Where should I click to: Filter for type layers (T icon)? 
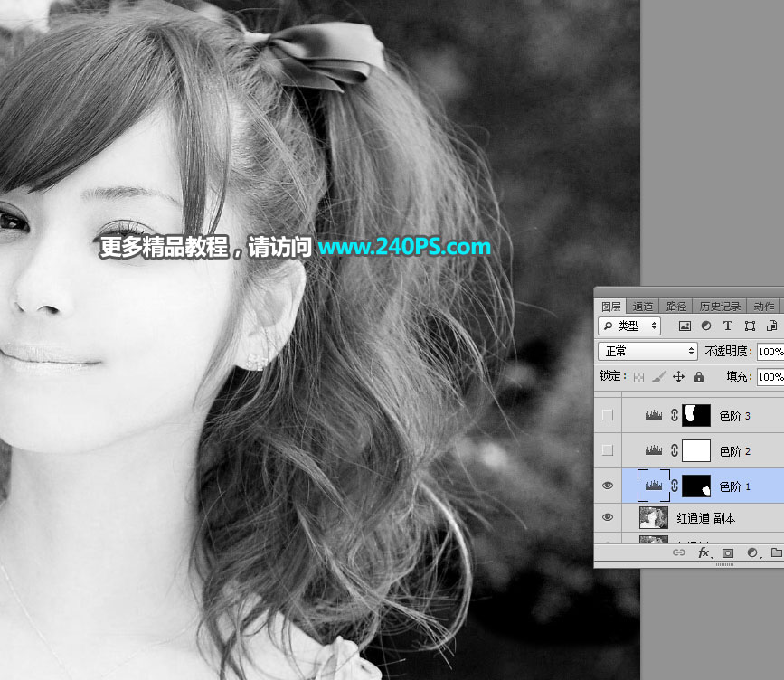tap(728, 326)
